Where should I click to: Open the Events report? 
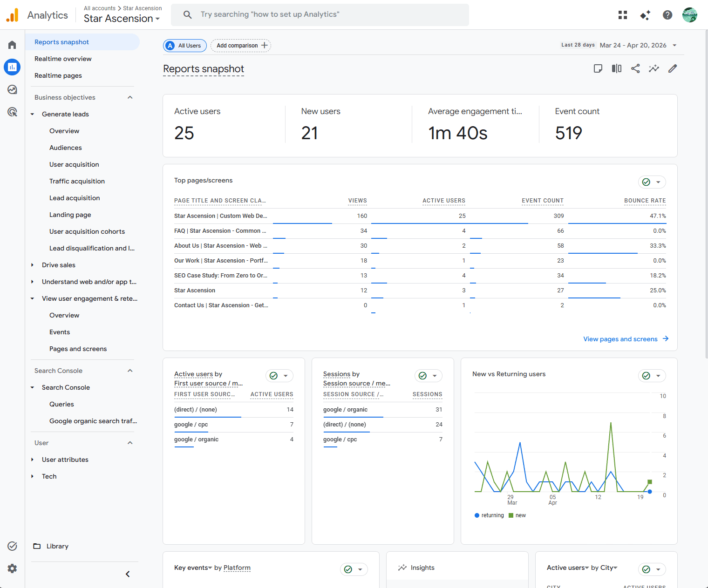point(60,332)
